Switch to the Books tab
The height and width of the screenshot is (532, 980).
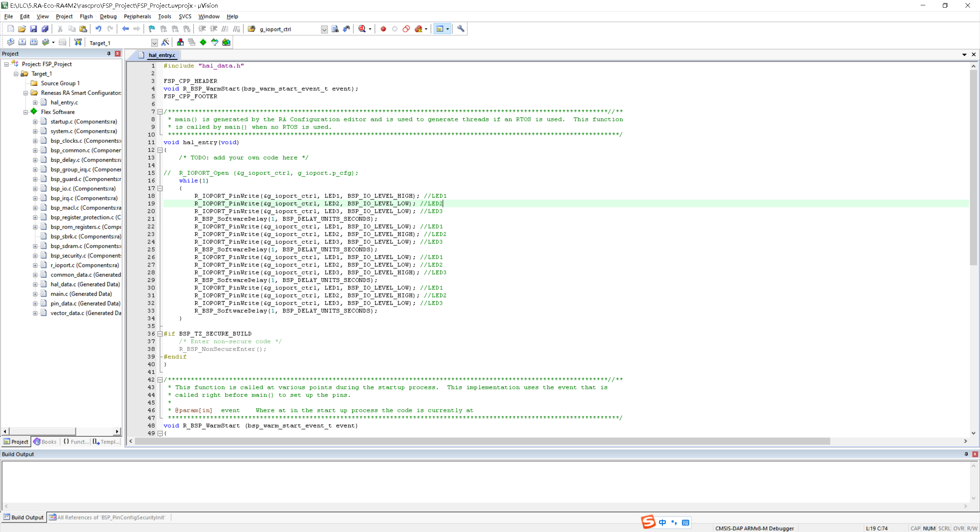pos(45,442)
